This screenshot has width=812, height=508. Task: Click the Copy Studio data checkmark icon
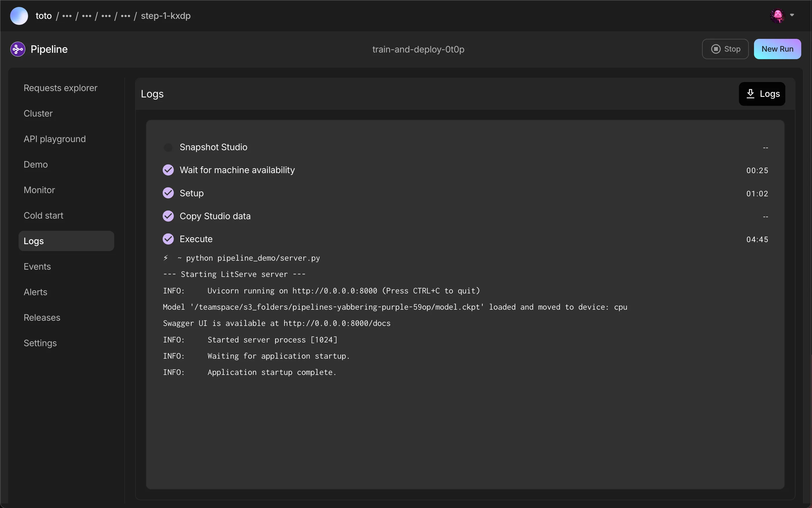click(168, 216)
